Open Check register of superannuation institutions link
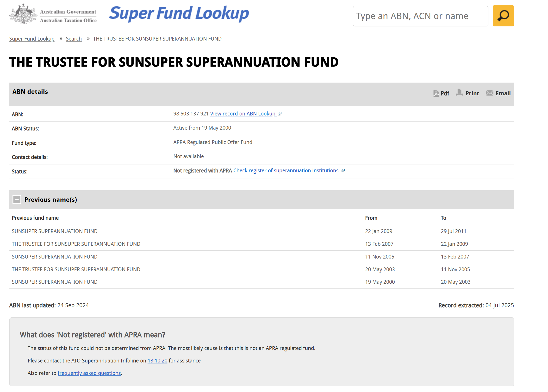Screen dimensions: 548x392 pyautogui.click(x=286, y=171)
